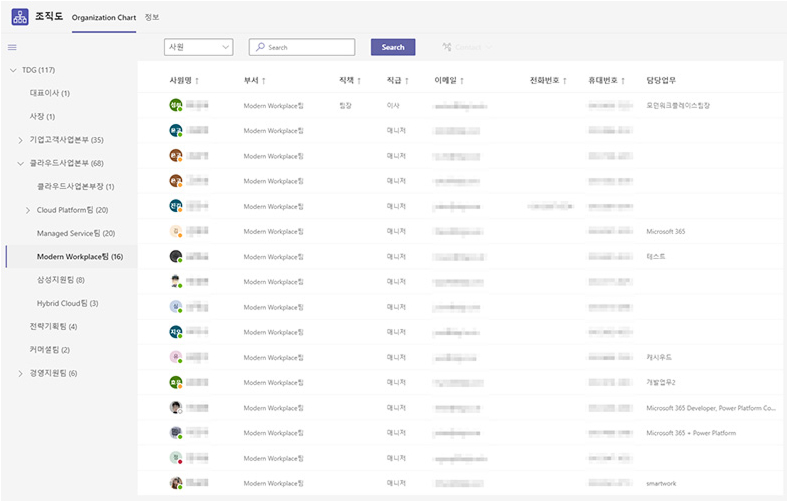Select 전략기획팀 (4) in the tree
Image resolution: width=788 pixels, height=502 pixels.
click(x=53, y=327)
